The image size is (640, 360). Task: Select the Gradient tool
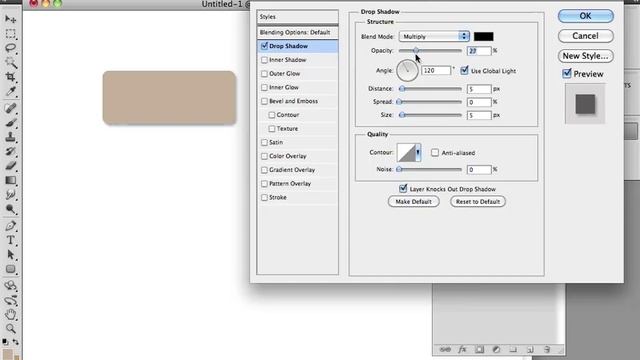[x=11, y=180]
